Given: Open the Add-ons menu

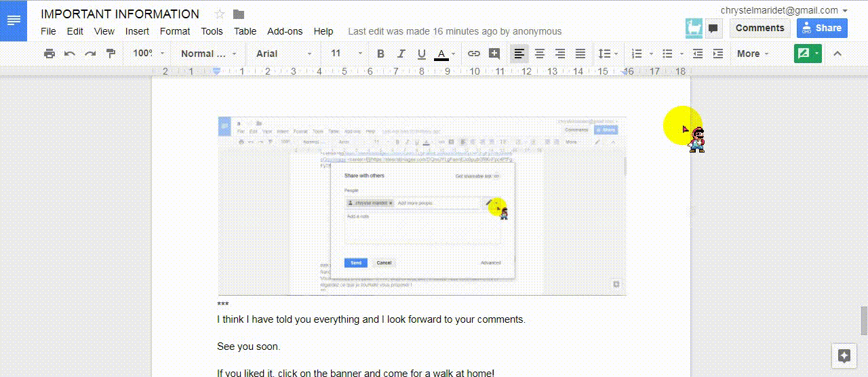Looking at the screenshot, I should (x=285, y=31).
